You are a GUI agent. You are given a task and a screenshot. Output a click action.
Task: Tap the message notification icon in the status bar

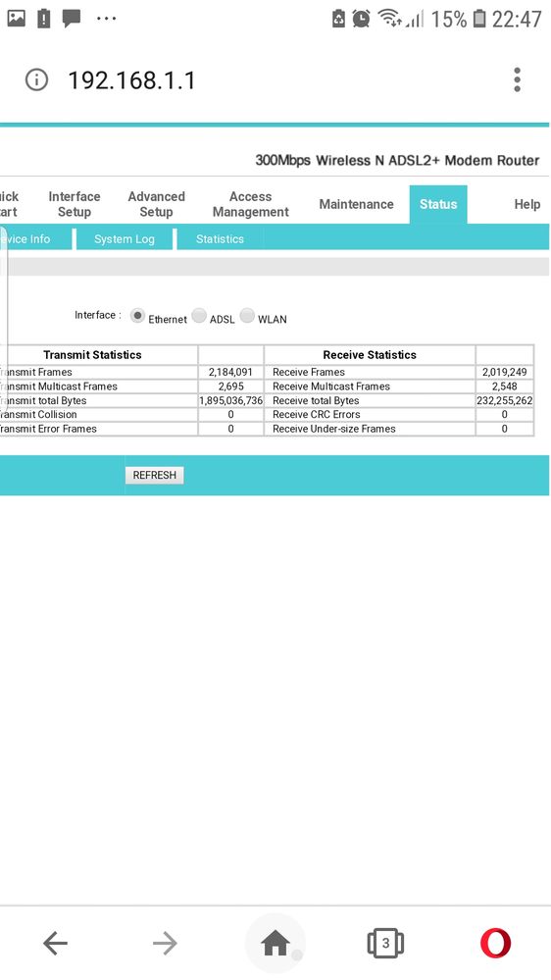(x=72, y=18)
